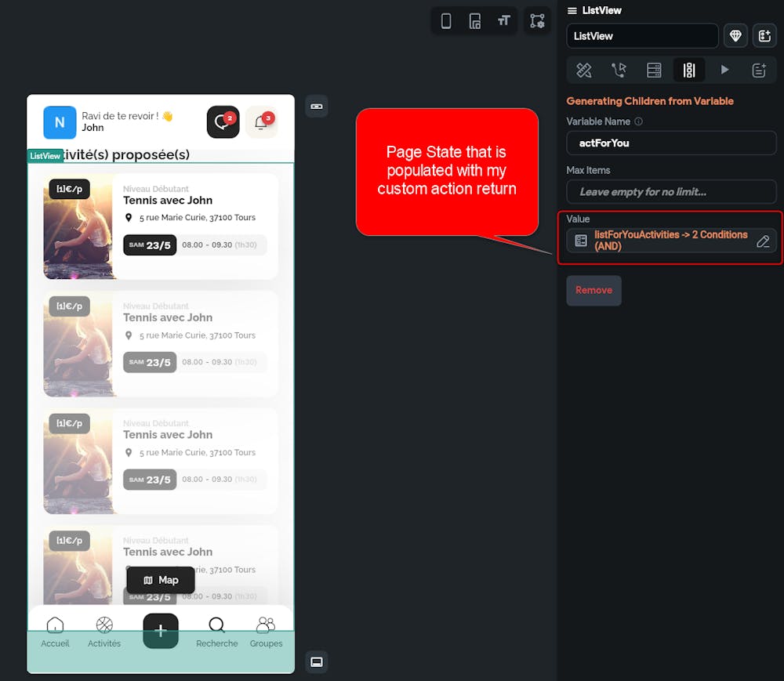The image size is (784, 681).
Task: Open the chat messages icon with badge
Action: coord(223,122)
